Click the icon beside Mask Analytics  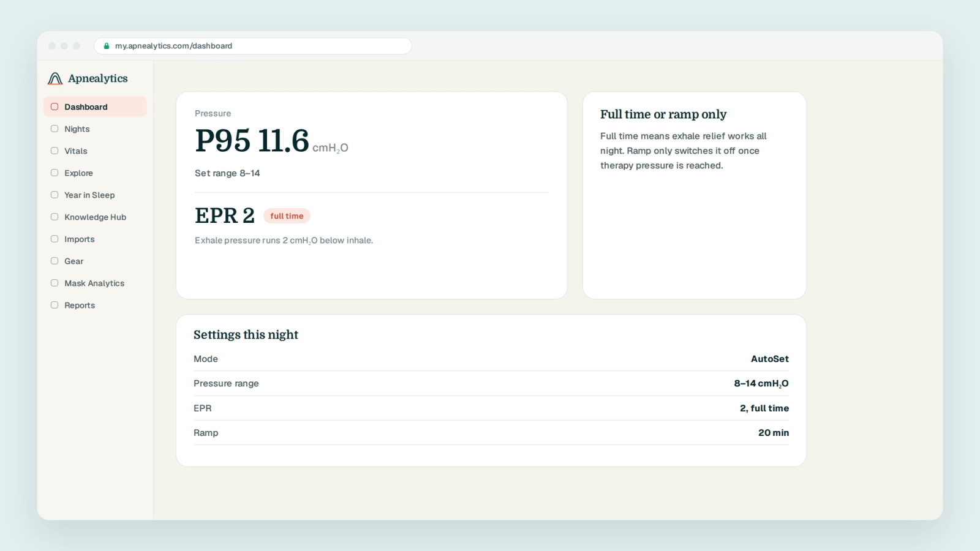point(55,283)
